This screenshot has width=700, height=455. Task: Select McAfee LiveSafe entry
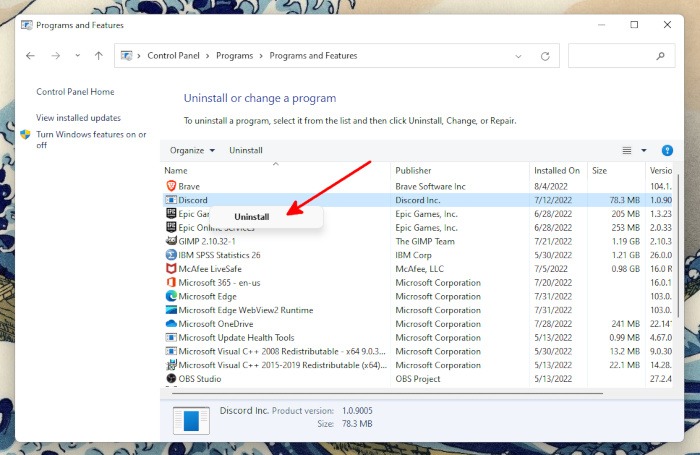[210, 269]
